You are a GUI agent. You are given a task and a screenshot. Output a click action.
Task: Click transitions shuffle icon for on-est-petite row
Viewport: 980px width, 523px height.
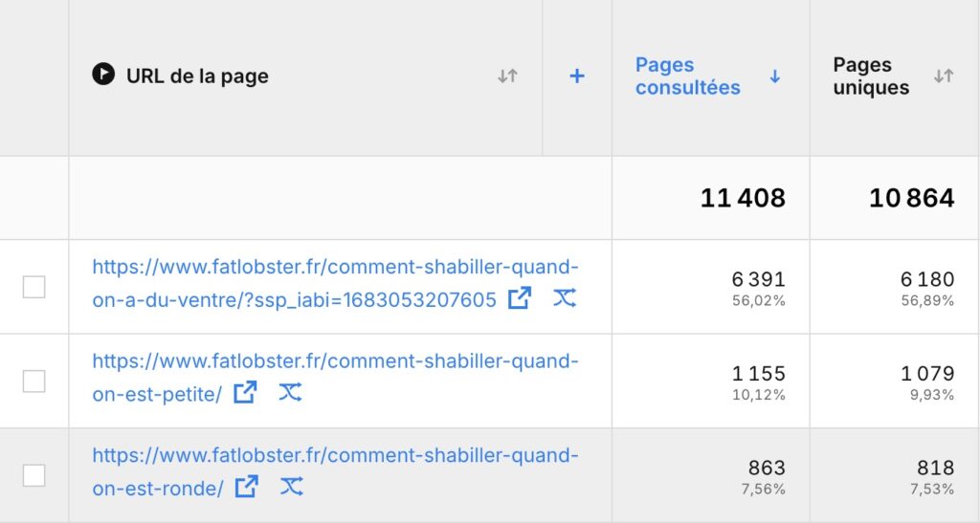click(x=290, y=393)
